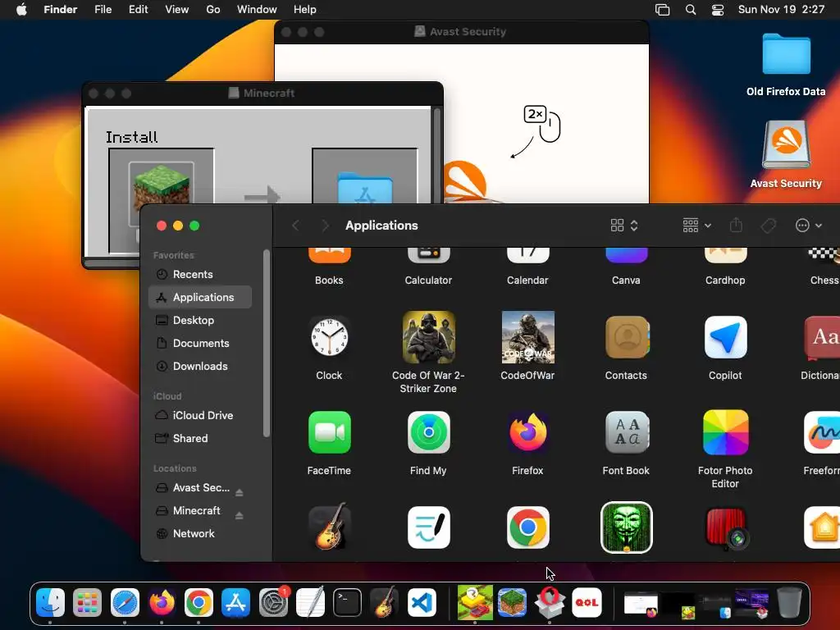Open the FaceTime app icon
This screenshot has height=630, width=840.
[x=329, y=432]
